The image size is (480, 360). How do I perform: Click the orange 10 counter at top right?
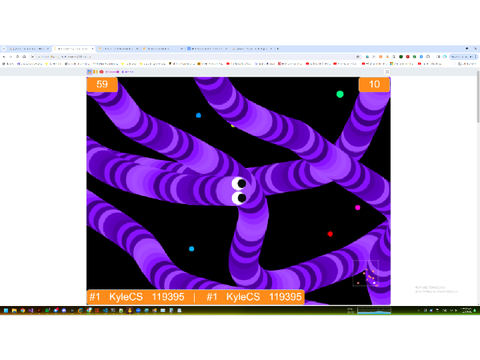(374, 84)
